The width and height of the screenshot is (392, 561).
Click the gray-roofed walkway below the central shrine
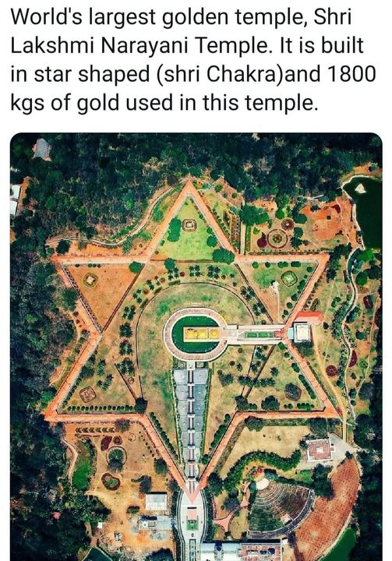(191, 422)
